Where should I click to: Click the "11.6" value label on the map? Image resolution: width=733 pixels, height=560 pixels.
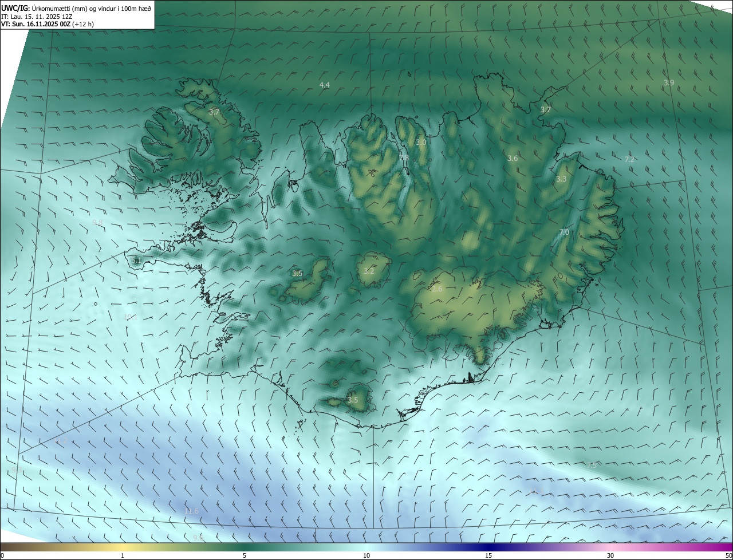click(x=191, y=511)
